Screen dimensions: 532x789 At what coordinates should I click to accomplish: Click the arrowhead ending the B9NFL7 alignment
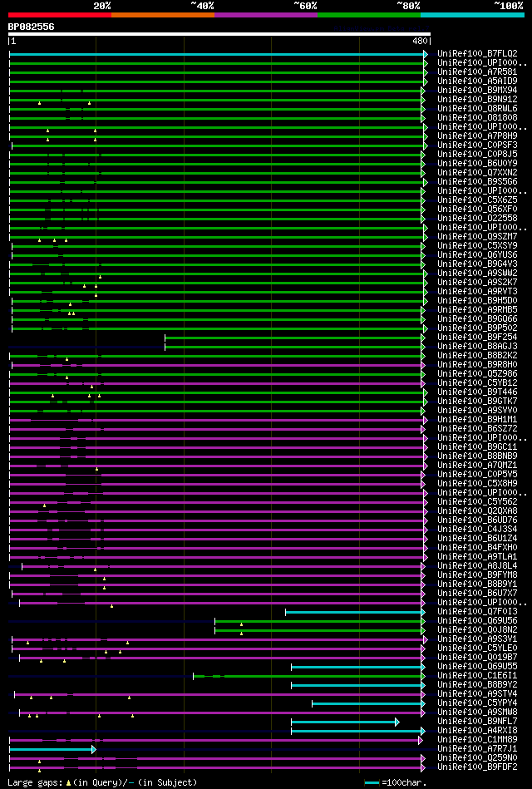[x=397, y=722]
